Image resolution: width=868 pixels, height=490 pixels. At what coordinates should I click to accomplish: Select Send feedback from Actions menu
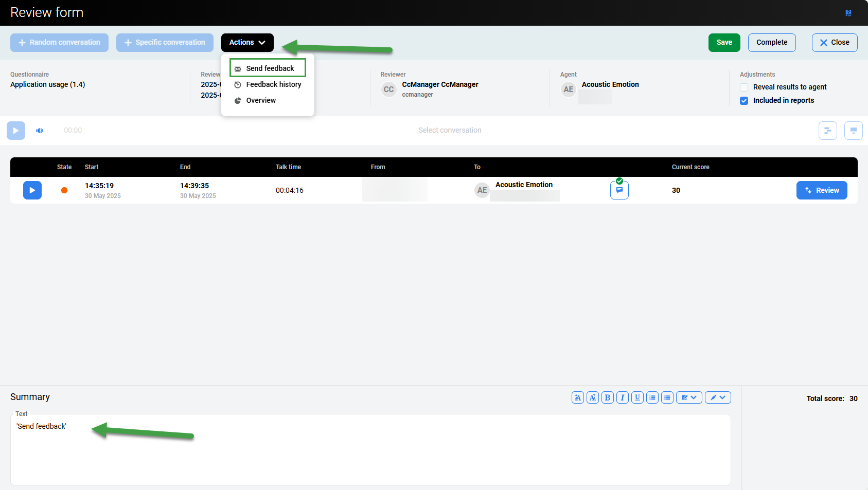pyautogui.click(x=270, y=68)
